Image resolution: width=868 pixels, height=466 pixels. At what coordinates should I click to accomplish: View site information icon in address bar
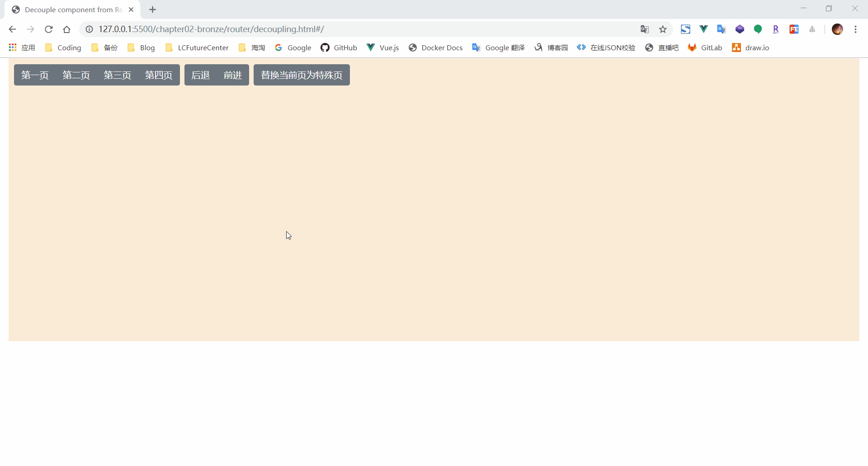pyautogui.click(x=90, y=29)
